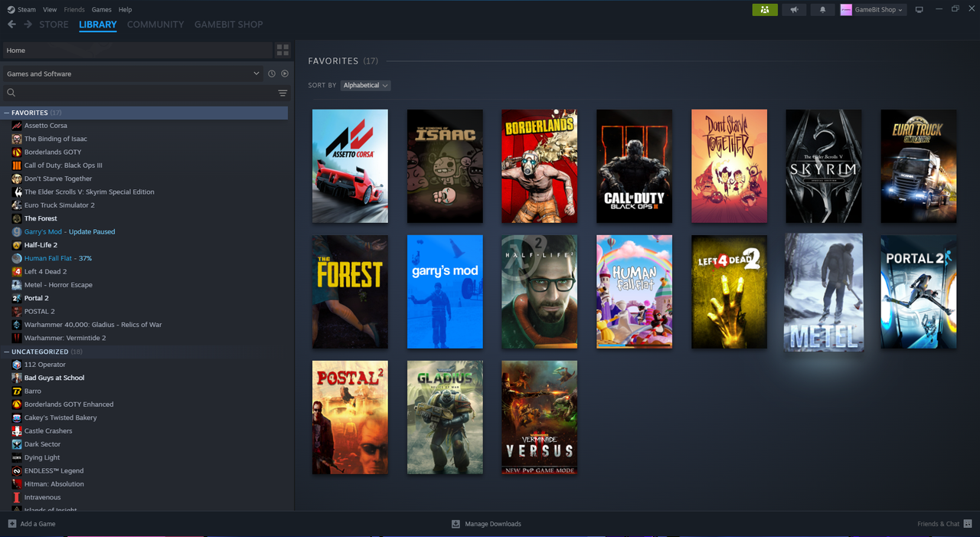This screenshot has height=537, width=980.
Task: Click the Left 4 Dead 2 list icon
Action: pyautogui.click(x=17, y=271)
